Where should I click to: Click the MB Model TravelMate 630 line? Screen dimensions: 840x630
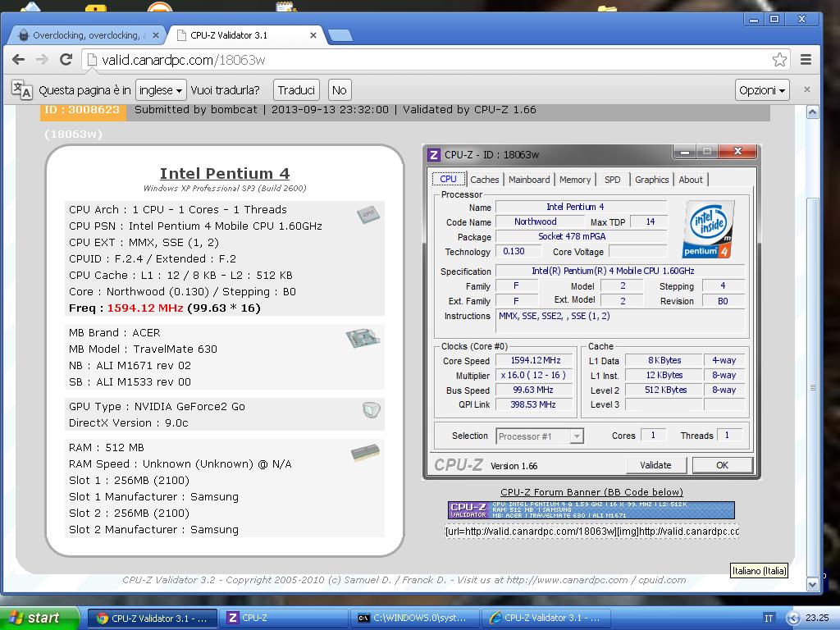point(143,349)
